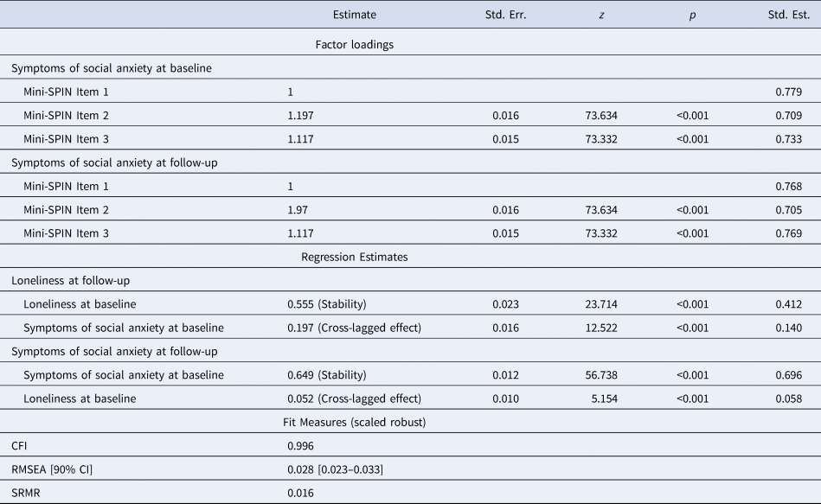The height and width of the screenshot is (504, 821).
Task: Select the 0.649 (Stability) estimate cell
Action: [x=327, y=374]
